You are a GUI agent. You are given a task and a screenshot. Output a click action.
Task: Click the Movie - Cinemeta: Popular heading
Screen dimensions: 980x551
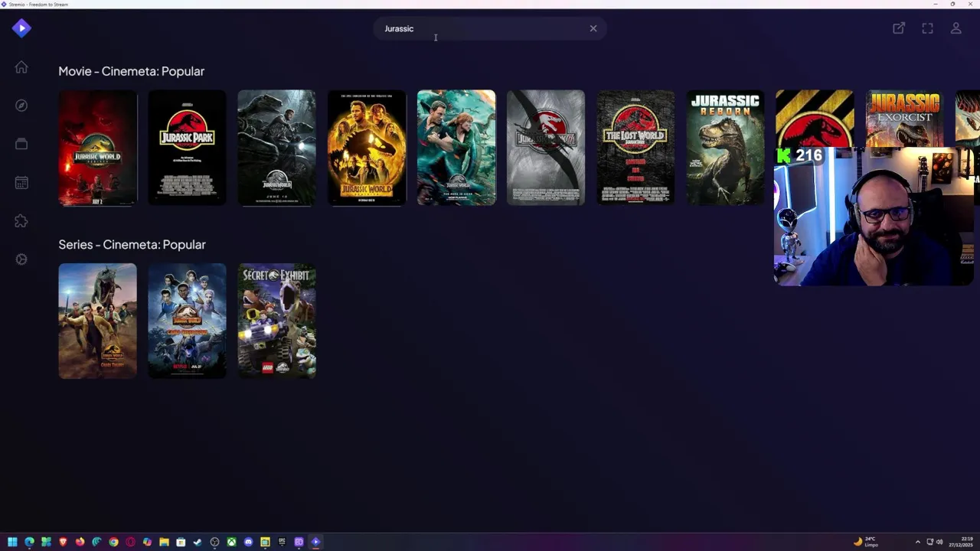click(132, 71)
